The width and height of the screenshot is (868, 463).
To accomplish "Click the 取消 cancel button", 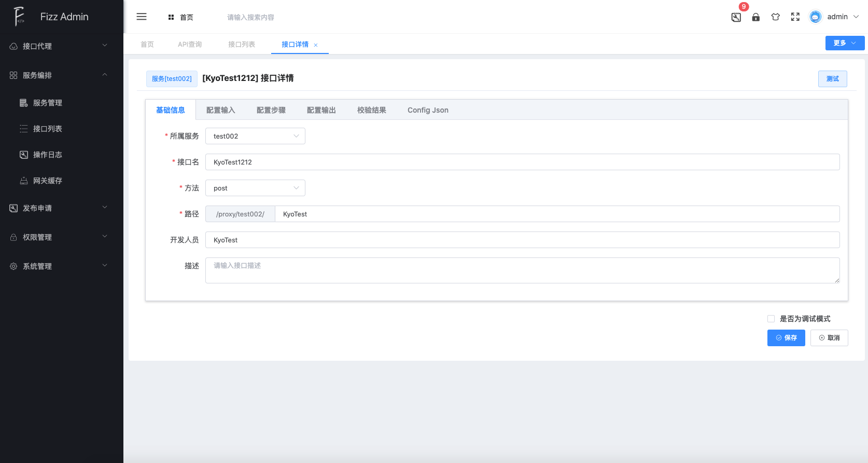I will tap(829, 338).
